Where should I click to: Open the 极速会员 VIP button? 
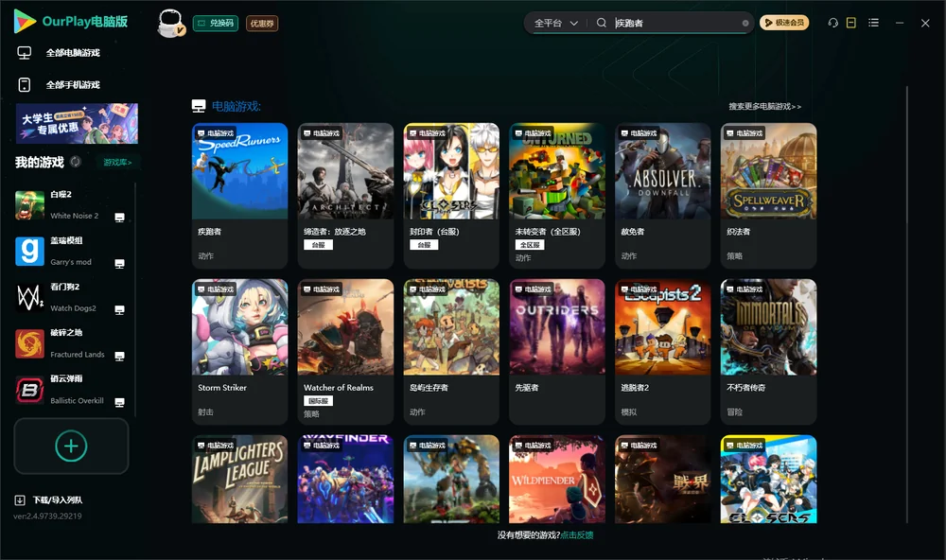click(x=784, y=23)
